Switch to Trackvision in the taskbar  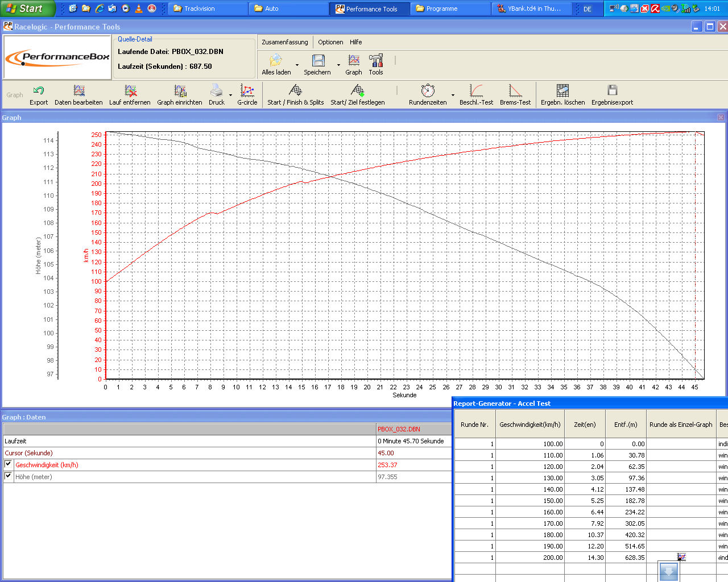point(207,9)
